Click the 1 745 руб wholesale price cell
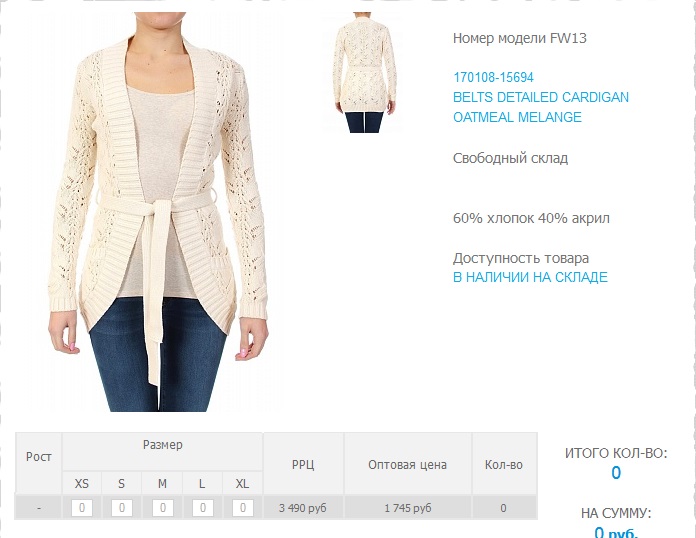Screen dimensions: 696x538 407,508
